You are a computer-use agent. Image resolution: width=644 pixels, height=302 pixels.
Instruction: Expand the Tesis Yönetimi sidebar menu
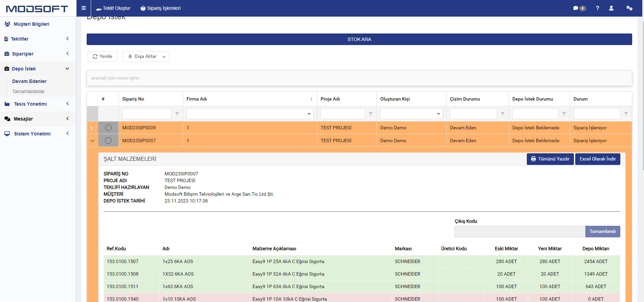coord(38,104)
